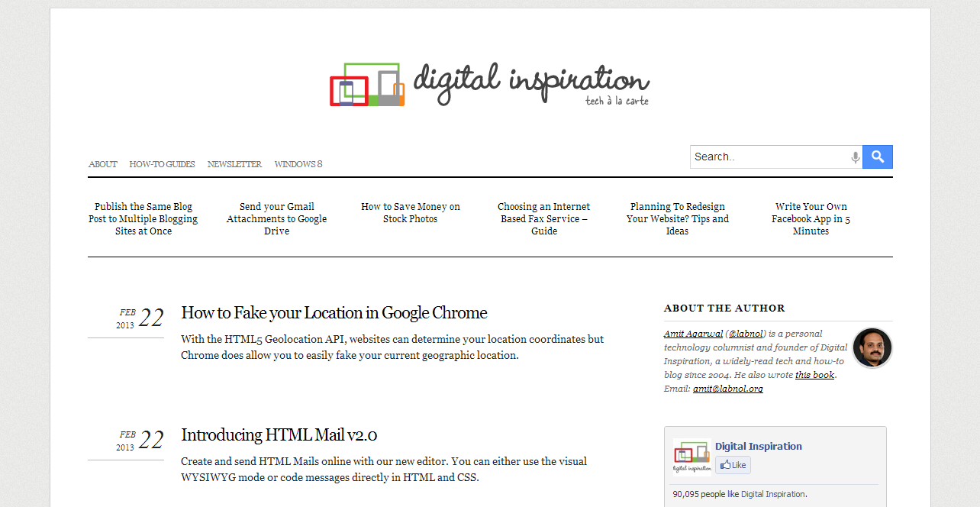
Task: Click the Facebook widget page logo
Action: click(x=692, y=456)
